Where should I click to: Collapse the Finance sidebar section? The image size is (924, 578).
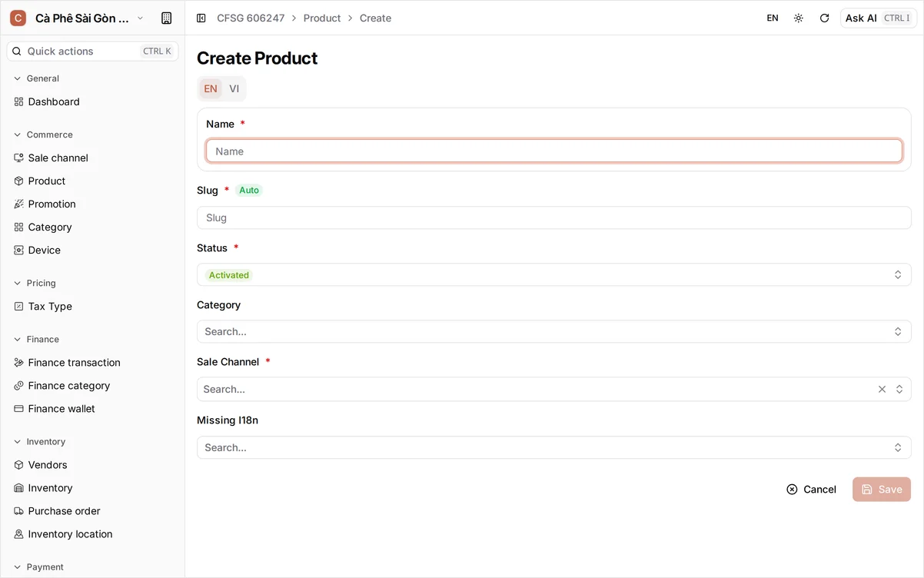(36, 339)
